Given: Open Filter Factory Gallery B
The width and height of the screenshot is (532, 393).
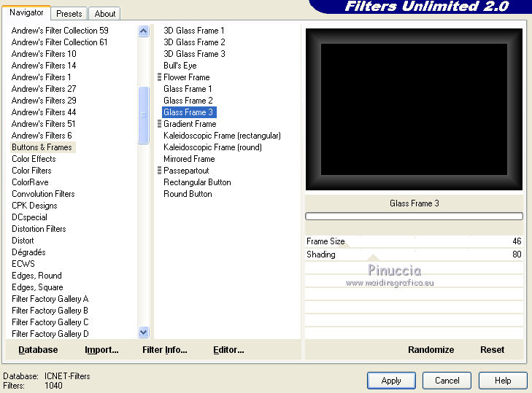Looking at the screenshot, I should (x=50, y=311).
